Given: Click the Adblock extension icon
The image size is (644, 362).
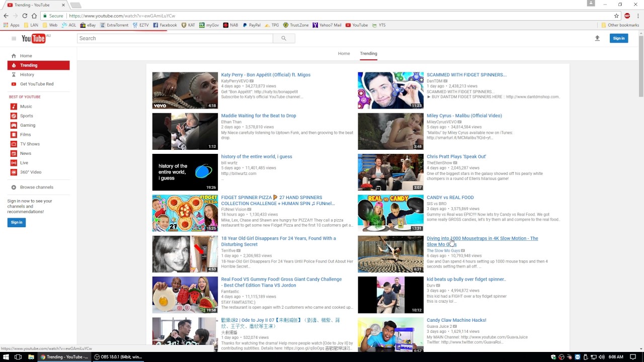Looking at the screenshot, I should click(x=627, y=16).
